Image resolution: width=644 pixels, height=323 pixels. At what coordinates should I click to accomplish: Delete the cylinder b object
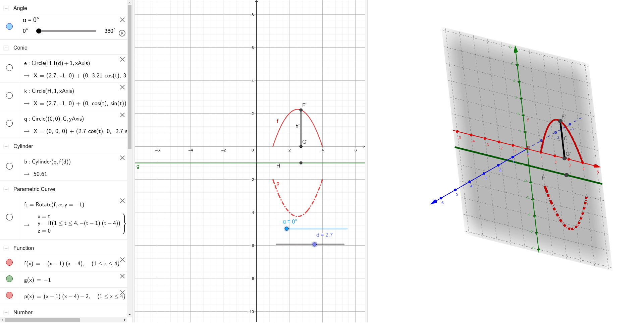(x=122, y=158)
